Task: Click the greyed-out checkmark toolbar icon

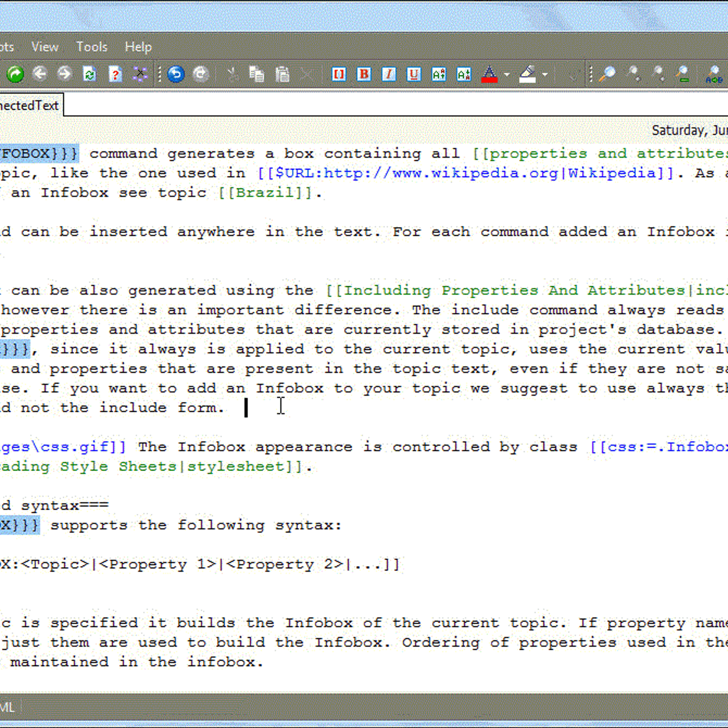Action: tap(572, 74)
